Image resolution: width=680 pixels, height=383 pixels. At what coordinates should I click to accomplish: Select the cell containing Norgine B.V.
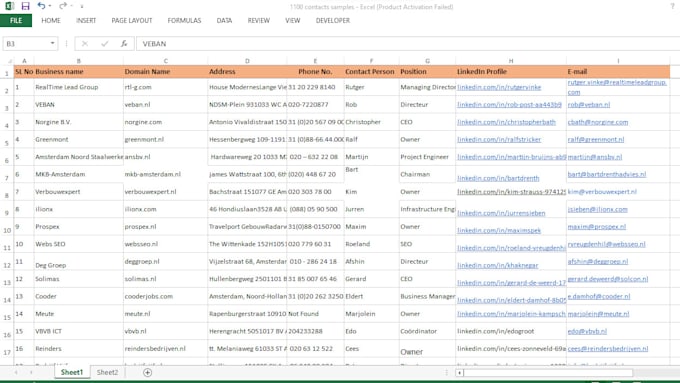coord(78,122)
